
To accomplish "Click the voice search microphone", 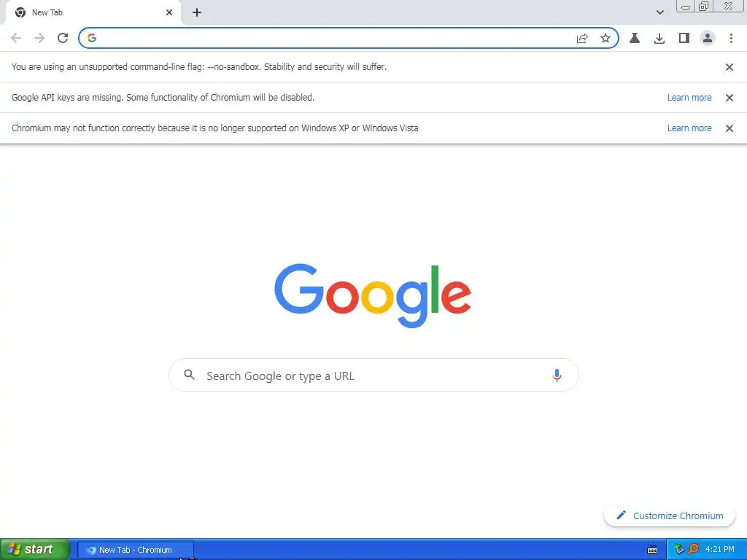I will pyautogui.click(x=557, y=376).
